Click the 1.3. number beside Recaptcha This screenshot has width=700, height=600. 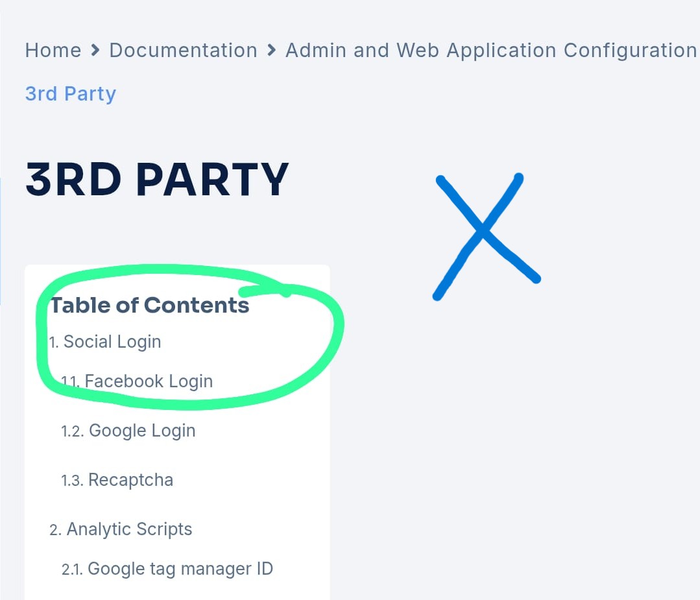coord(72,481)
